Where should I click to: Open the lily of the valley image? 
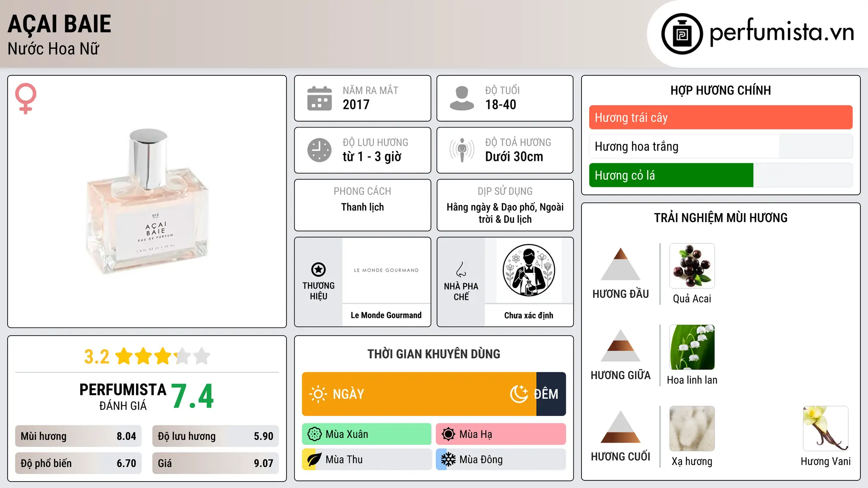point(692,347)
